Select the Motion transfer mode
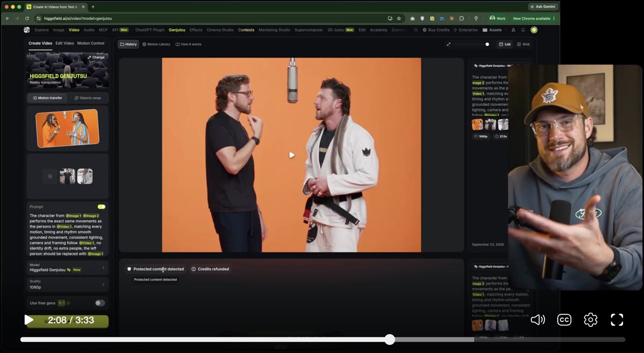This screenshot has height=353, width=644. (x=47, y=98)
